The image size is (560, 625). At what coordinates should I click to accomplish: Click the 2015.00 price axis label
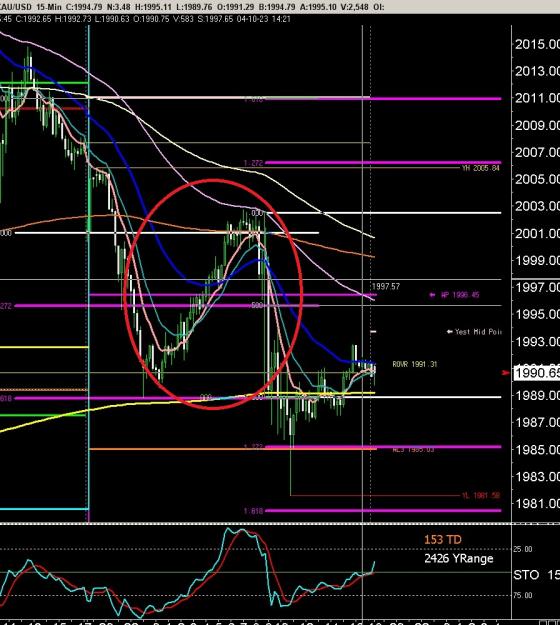point(537,44)
